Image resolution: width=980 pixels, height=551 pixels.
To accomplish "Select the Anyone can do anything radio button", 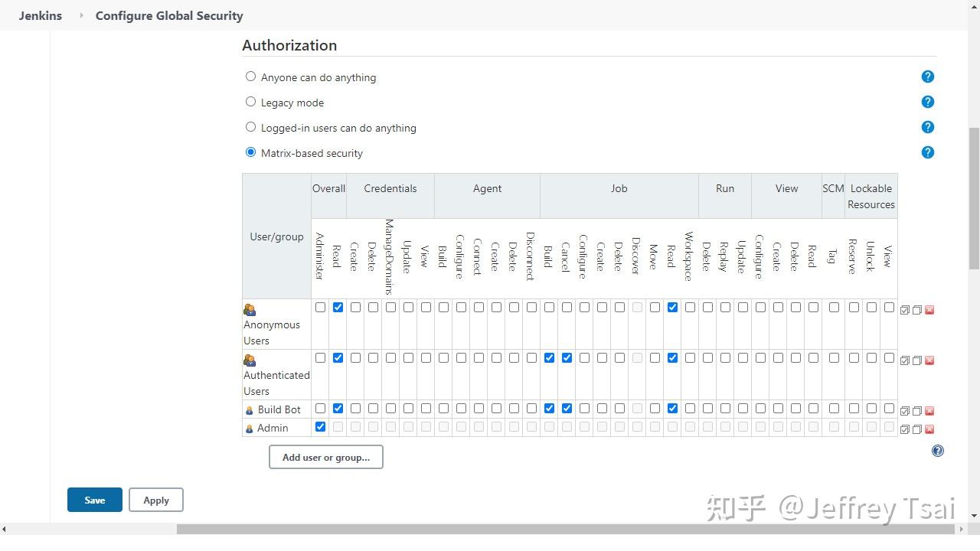I will [x=250, y=77].
